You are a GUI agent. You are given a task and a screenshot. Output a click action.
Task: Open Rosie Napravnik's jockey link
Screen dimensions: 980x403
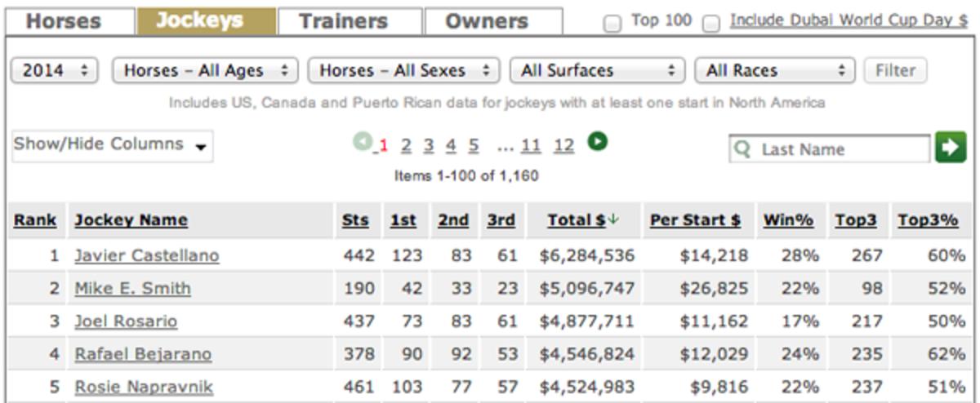[x=144, y=387]
